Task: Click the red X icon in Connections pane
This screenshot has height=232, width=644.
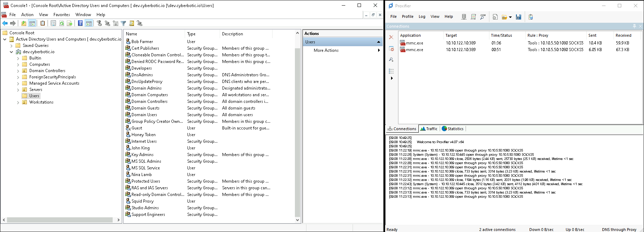Action: click(391, 37)
